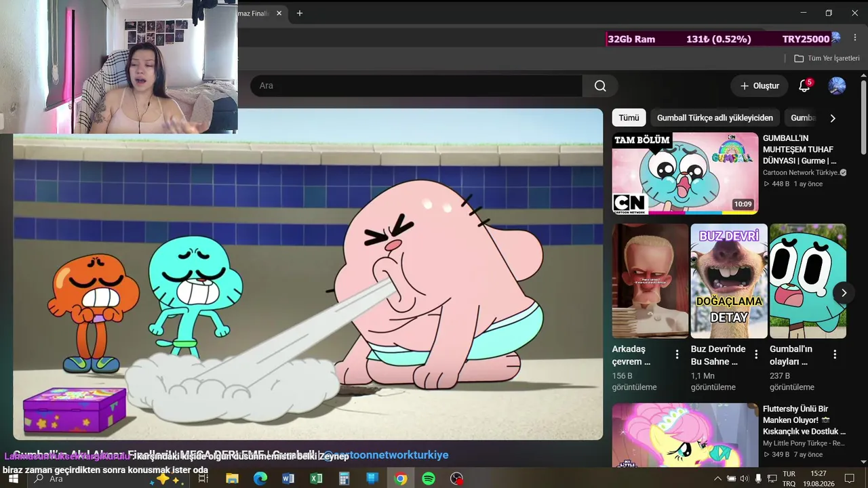Viewport: 868px width, 488px height.
Task: Open the Fluttershy pony video thumbnail
Action: tap(685, 435)
